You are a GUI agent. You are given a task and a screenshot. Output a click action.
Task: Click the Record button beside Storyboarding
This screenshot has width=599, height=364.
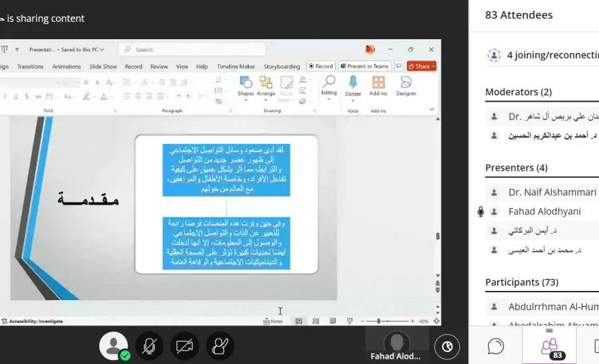[321, 66]
